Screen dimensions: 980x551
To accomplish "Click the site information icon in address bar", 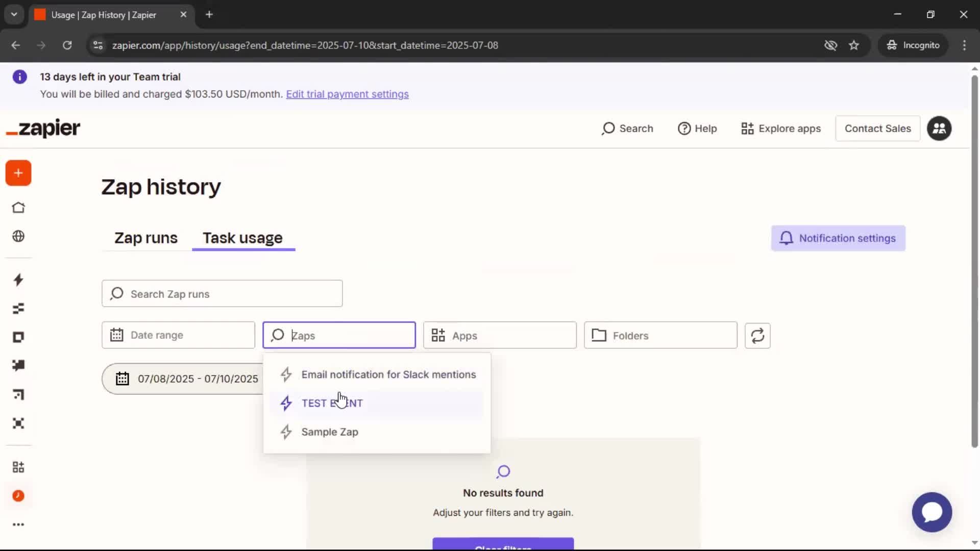I will click(98, 45).
